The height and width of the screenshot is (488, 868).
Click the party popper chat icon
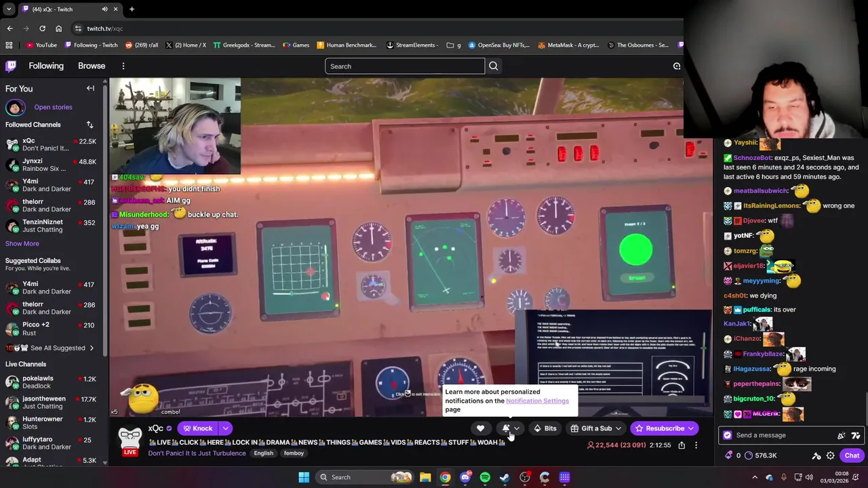point(842,435)
